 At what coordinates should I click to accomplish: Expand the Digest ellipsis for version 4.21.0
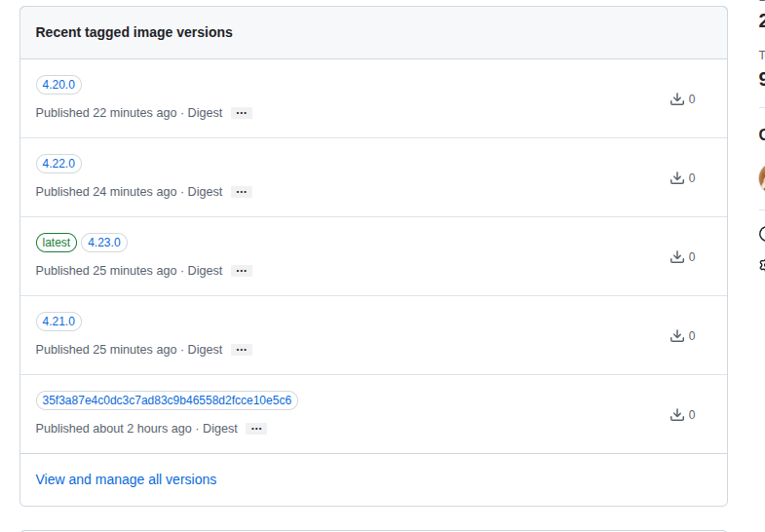coord(242,350)
